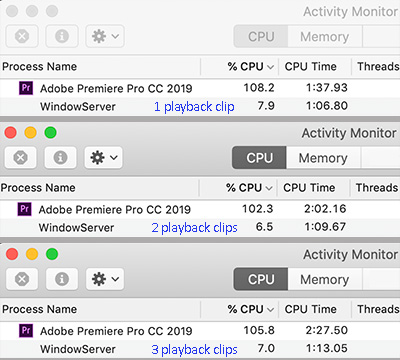Select WindowServer row with 7.0 % CPU
This screenshot has width=400, height=360.
[200, 349]
